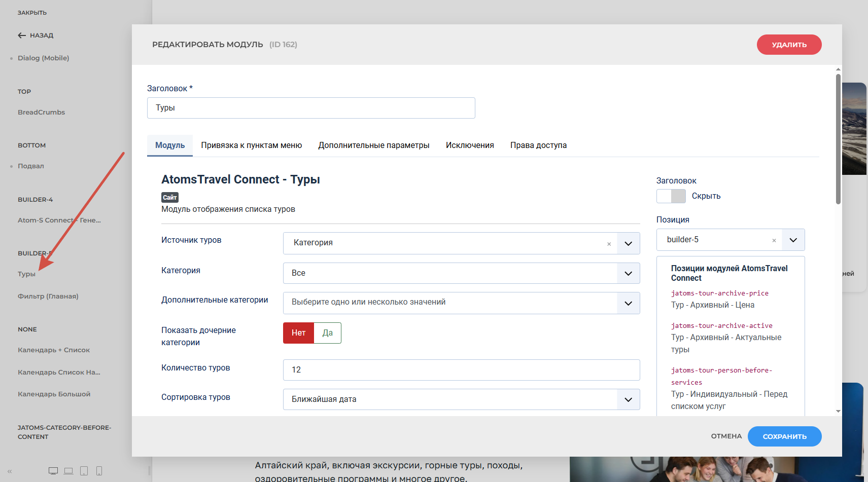Click the СОХРАНИТЬ button
Screen dimensions: 868x482
(784, 436)
